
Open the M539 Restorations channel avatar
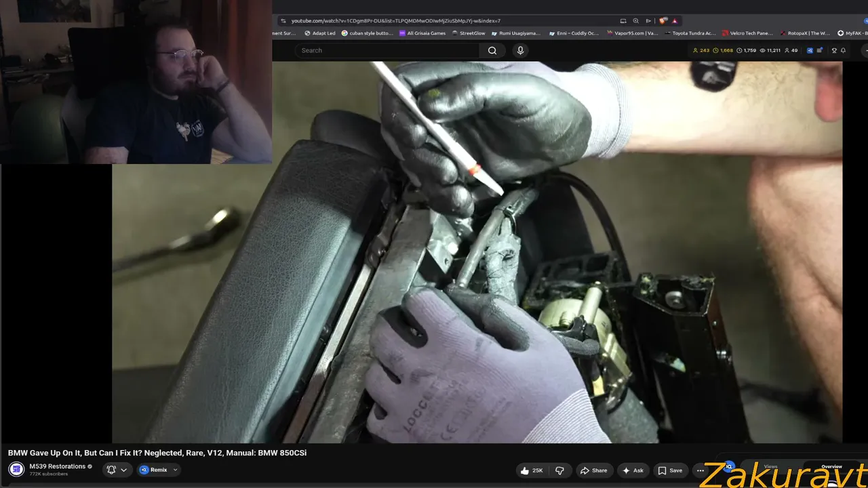pos(16,469)
